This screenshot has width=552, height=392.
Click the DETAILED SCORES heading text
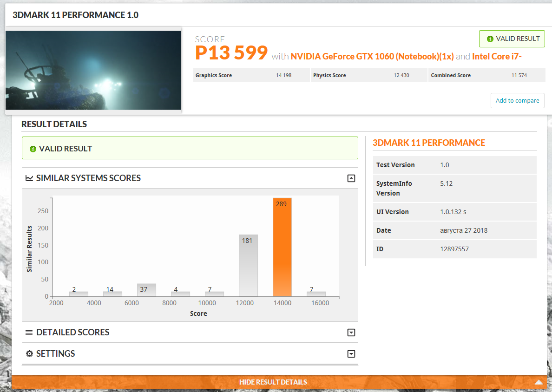click(x=72, y=332)
